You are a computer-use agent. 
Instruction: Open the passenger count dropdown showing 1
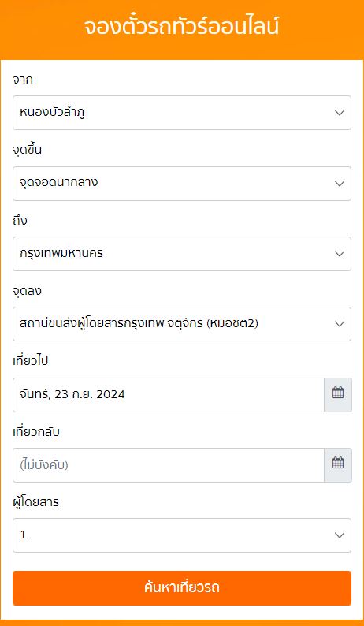point(182,535)
